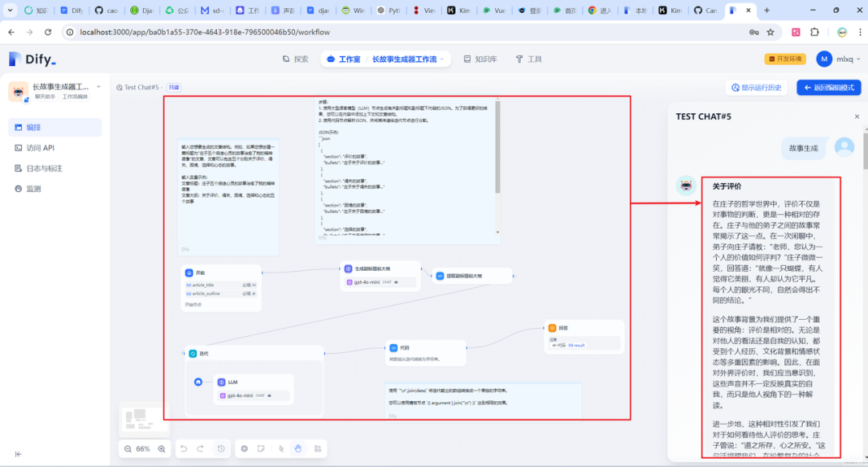This screenshot has height=467, width=868.
Task: Close the TEST CHAT#5 panel
Action: [x=857, y=117]
